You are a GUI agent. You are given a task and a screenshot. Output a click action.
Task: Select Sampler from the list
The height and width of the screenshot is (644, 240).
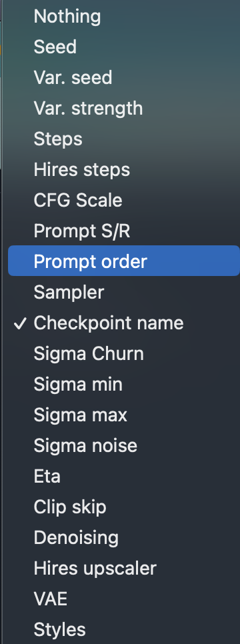tap(123, 293)
